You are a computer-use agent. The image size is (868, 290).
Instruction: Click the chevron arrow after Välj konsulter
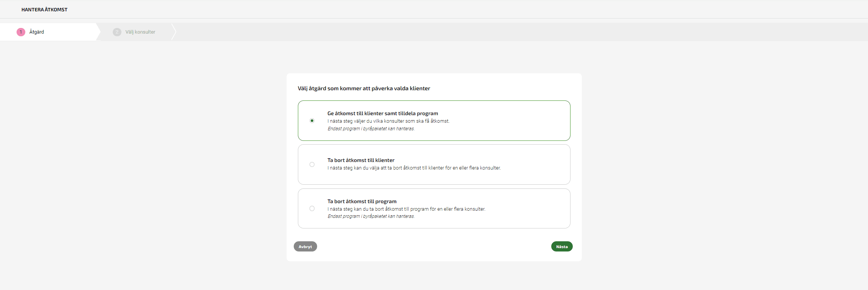[x=173, y=32]
